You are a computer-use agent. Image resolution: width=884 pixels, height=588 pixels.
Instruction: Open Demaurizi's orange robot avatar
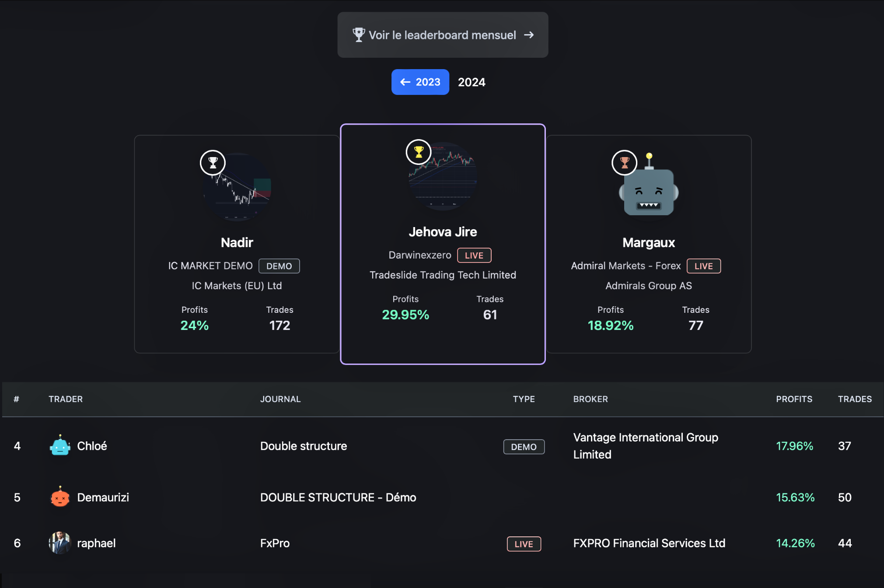point(60,497)
